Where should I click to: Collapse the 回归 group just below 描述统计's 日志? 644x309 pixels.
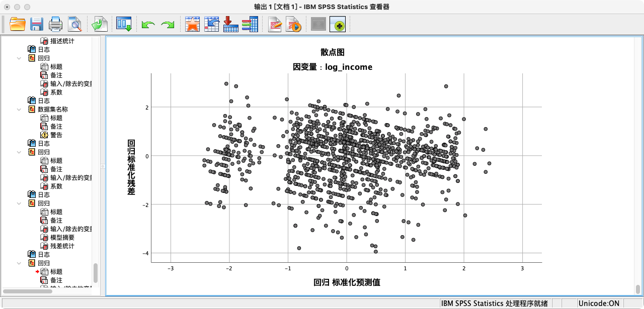(19, 58)
